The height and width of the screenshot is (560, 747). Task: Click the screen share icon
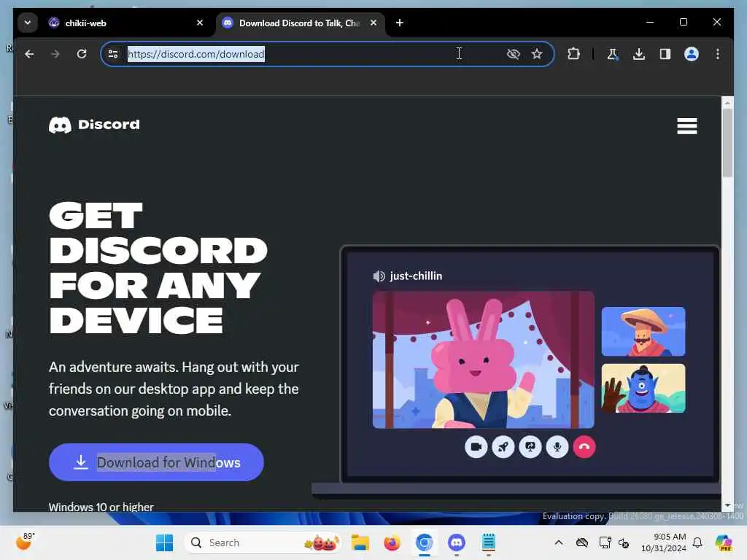[x=530, y=447]
